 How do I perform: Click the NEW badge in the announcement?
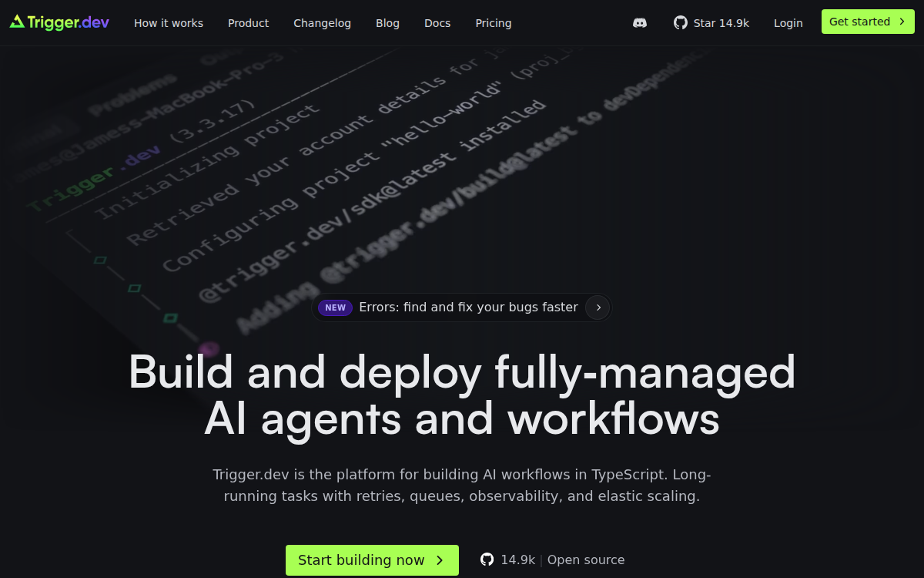click(x=335, y=307)
